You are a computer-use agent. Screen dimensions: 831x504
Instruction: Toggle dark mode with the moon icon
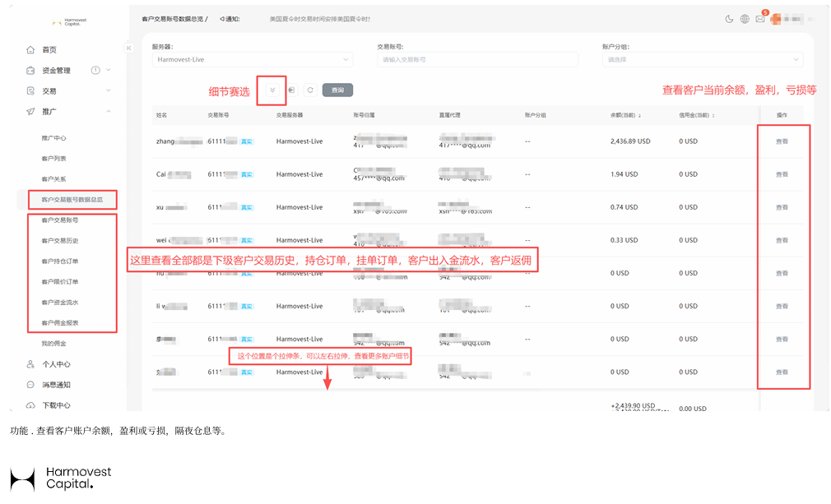(729, 19)
